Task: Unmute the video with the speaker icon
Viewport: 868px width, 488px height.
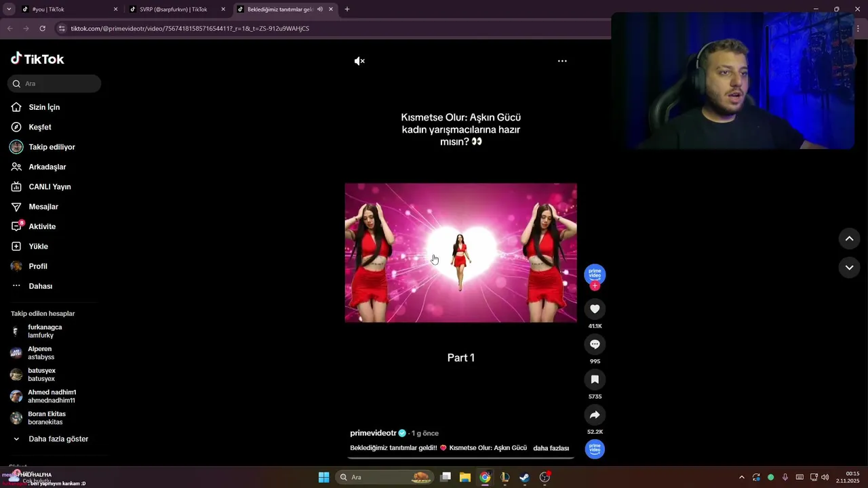Action: coord(359,61)
